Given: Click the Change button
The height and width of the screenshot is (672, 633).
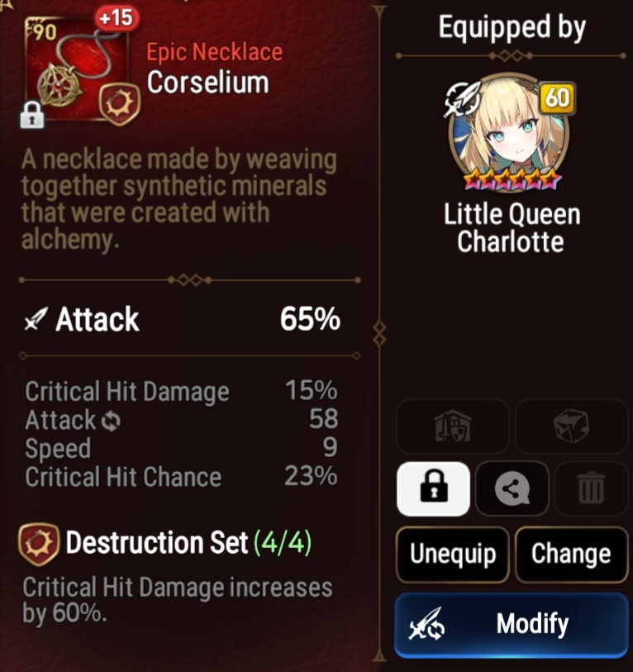Looking at the screenshot, I should (571, 555).
